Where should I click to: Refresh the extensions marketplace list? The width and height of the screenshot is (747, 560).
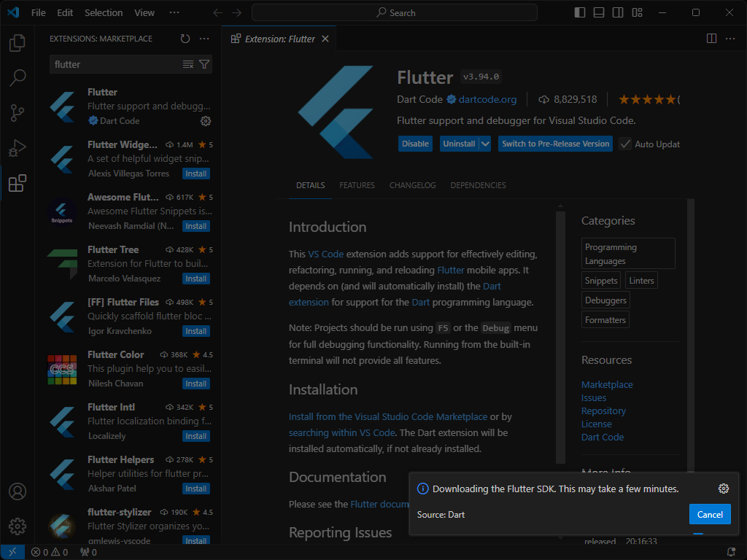185,39
